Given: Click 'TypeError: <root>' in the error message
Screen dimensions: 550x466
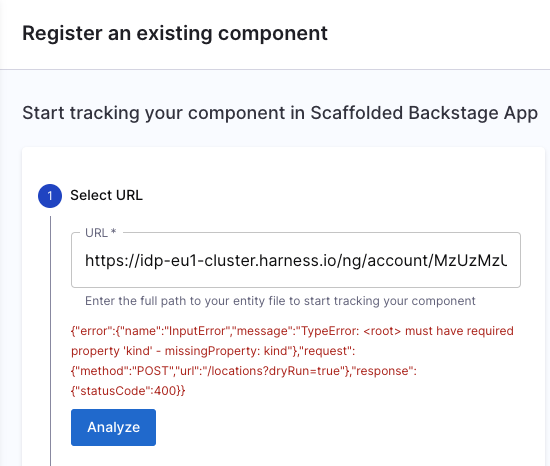Looking at the screenshot, I should [351, 331].
